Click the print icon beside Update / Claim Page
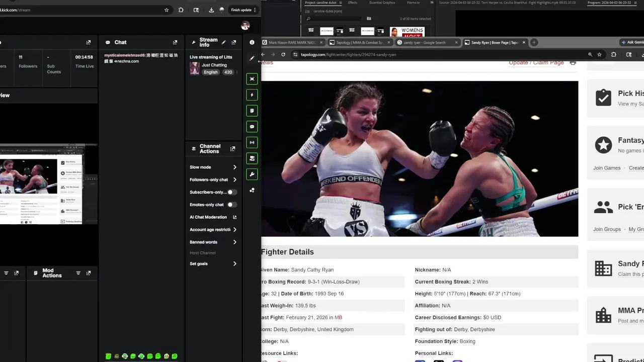The width and height of the screenshot is (644, 362). click(573, 63)
